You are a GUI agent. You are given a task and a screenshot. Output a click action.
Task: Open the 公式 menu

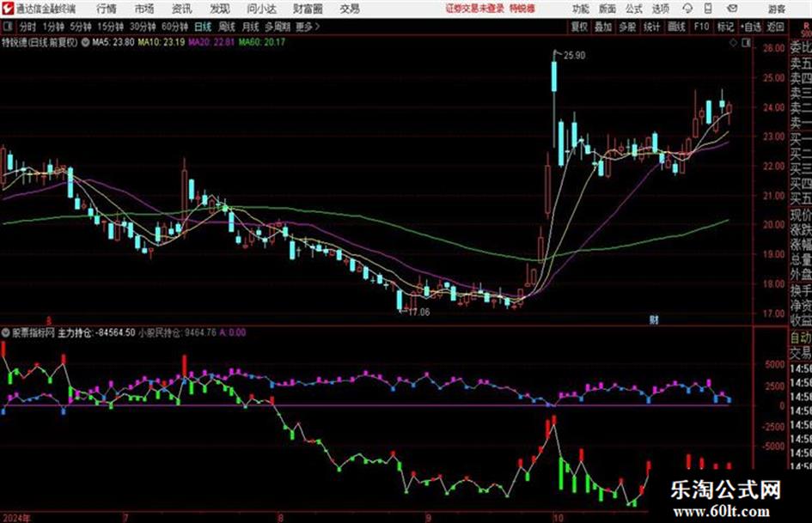point(634,9)
